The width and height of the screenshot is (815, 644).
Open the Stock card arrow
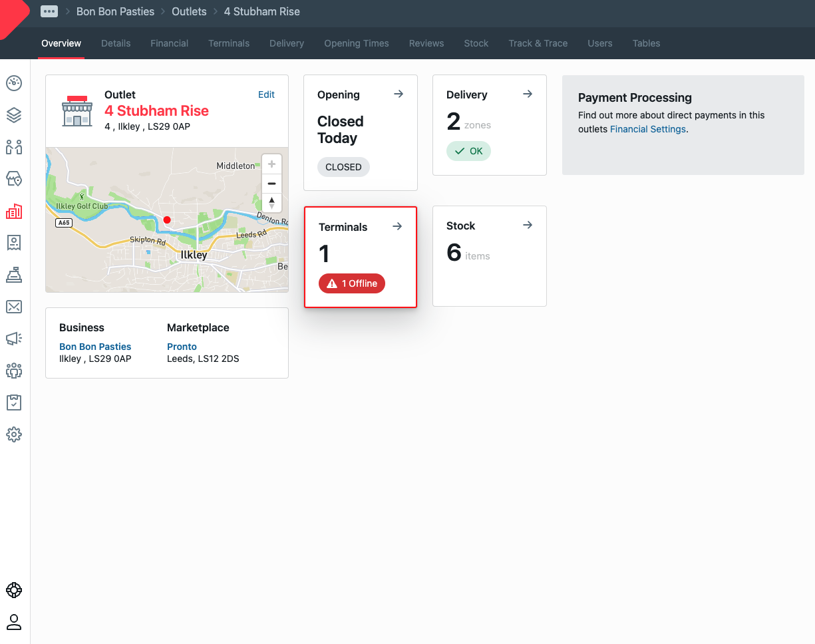pos(528,225)
